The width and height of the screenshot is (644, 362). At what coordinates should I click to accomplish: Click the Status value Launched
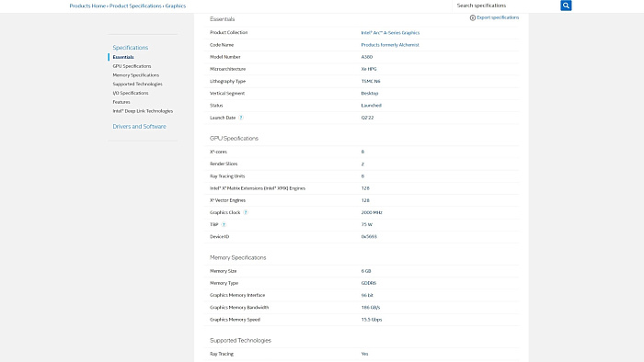click(x=372, y=106)
